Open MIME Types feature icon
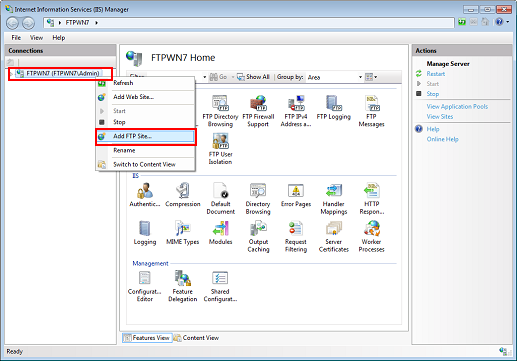The width and height of the screenshot is (517, 361). [x=182, y=233]
